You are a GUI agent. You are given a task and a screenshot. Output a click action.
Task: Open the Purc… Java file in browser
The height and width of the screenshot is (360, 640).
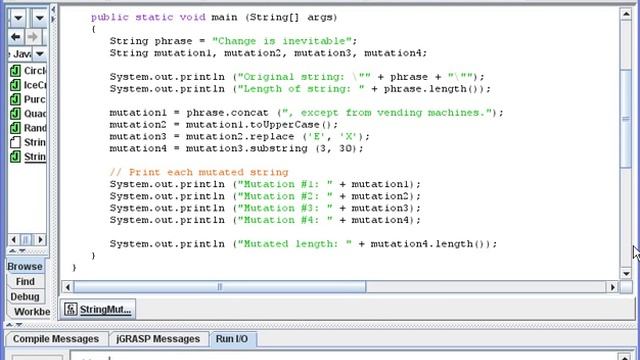coord(28,99)
